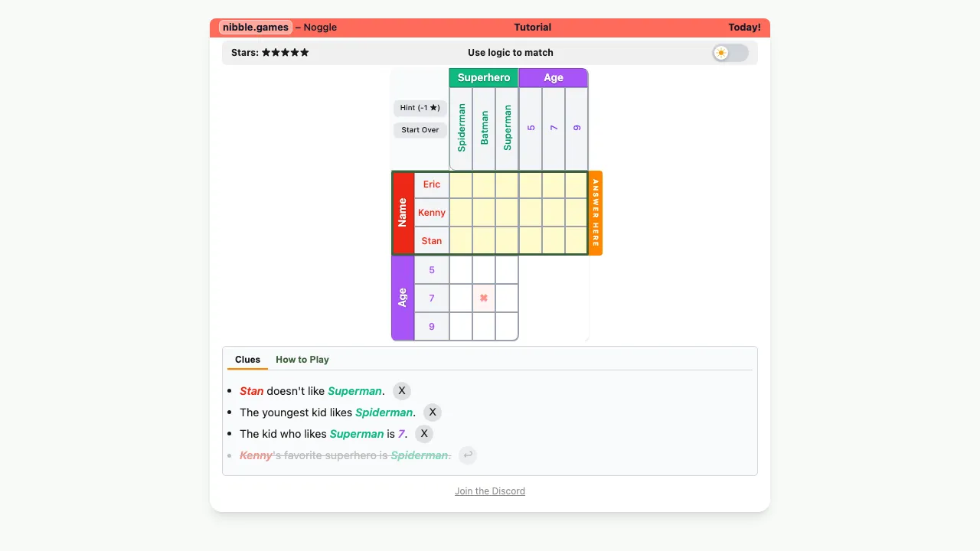Toggle the light/dark mode switch

pyautogui.click(x=730, y=53)
